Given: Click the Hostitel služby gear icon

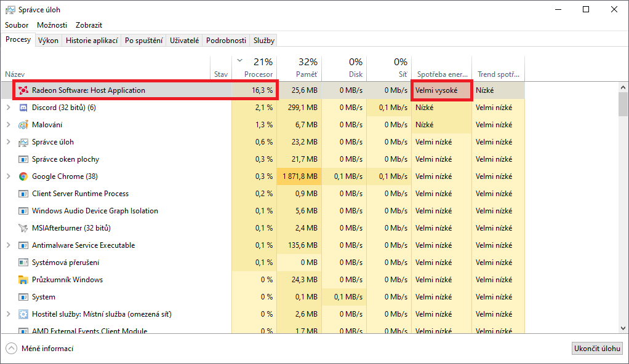Looking at the screenshot, I should [23, 314].
